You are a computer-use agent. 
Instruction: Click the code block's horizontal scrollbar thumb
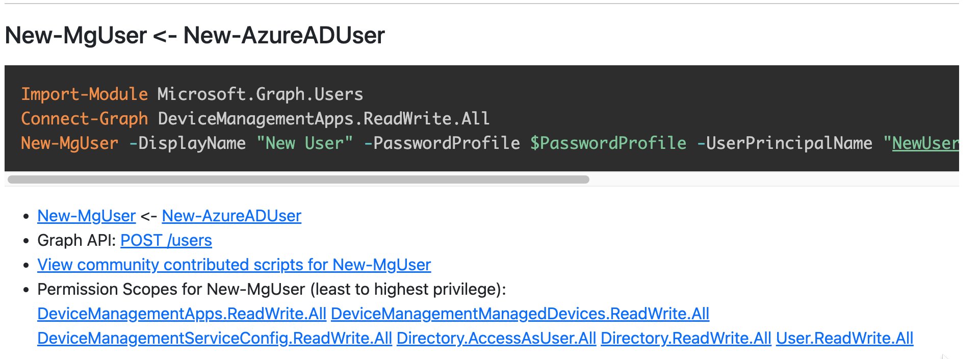pos(298,179)
